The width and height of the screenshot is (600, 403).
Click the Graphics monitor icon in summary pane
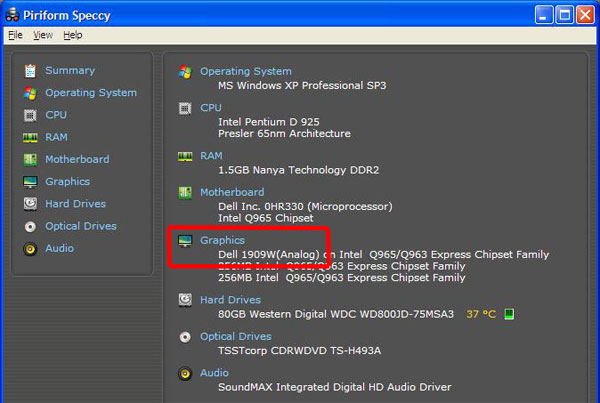pyautogui.click(x=185, y=241)
